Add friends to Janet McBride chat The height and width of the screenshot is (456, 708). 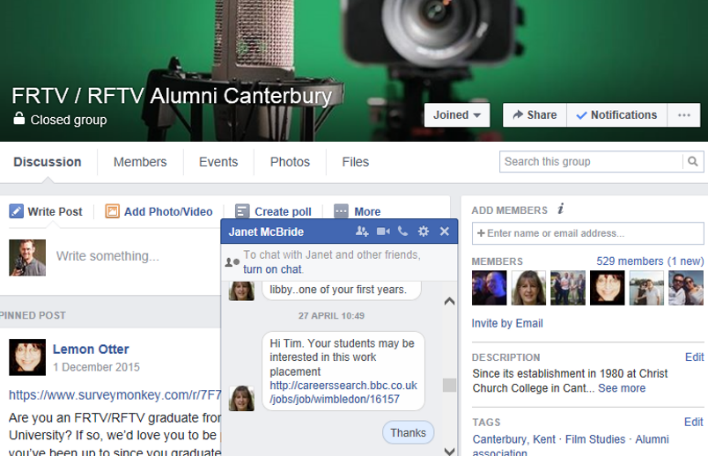click(x=362, y=231)
